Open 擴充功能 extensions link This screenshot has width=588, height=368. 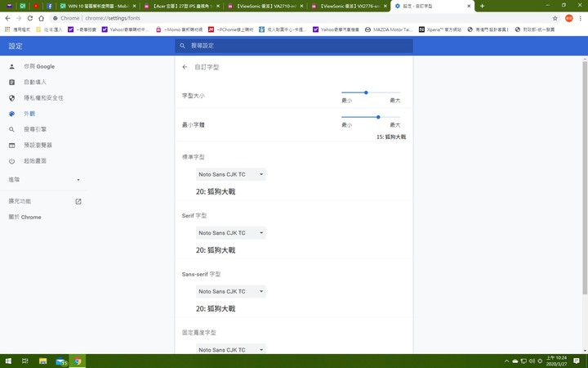click(x=43, y=201)
